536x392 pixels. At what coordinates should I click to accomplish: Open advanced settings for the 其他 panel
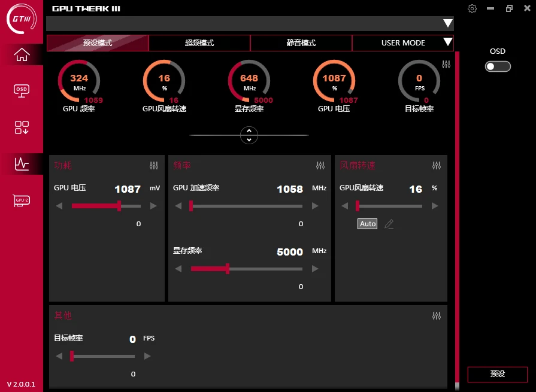pyautogui.click(x=437, y=315)
